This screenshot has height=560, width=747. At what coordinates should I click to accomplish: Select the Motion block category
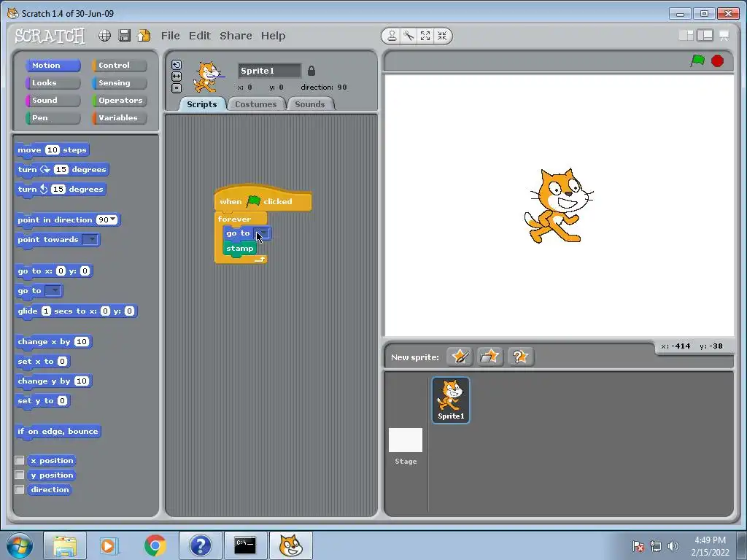[53, 65]
